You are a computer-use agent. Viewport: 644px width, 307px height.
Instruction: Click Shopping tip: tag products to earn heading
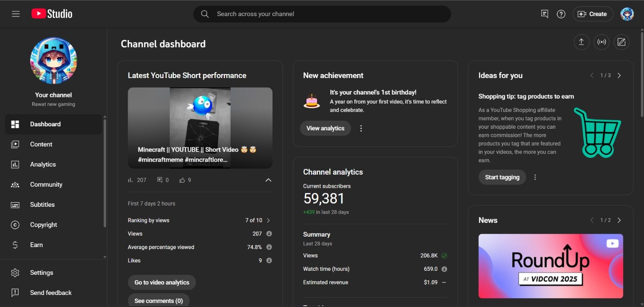click(526, 97)
